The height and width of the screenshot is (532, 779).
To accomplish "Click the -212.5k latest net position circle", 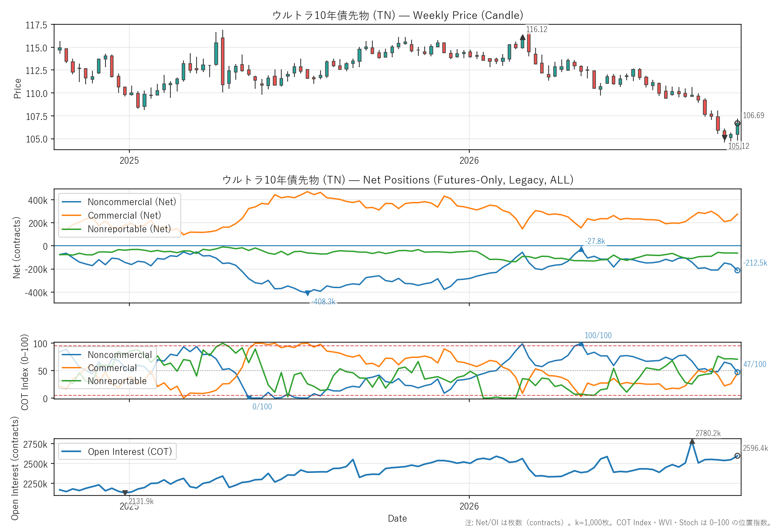I will [x=738, y=271].
